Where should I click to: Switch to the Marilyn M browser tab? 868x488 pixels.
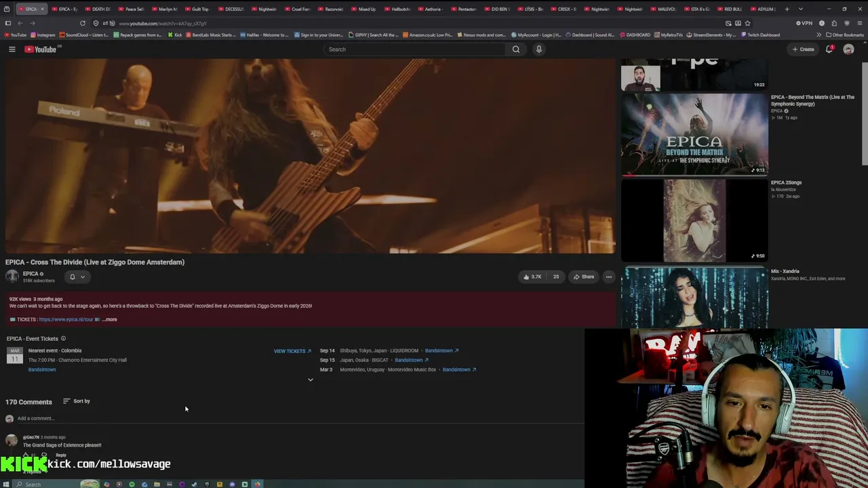click(164, 9)
